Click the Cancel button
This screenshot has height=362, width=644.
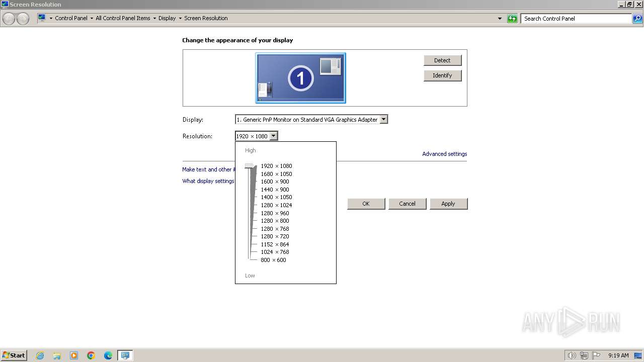tap(407, 204)
